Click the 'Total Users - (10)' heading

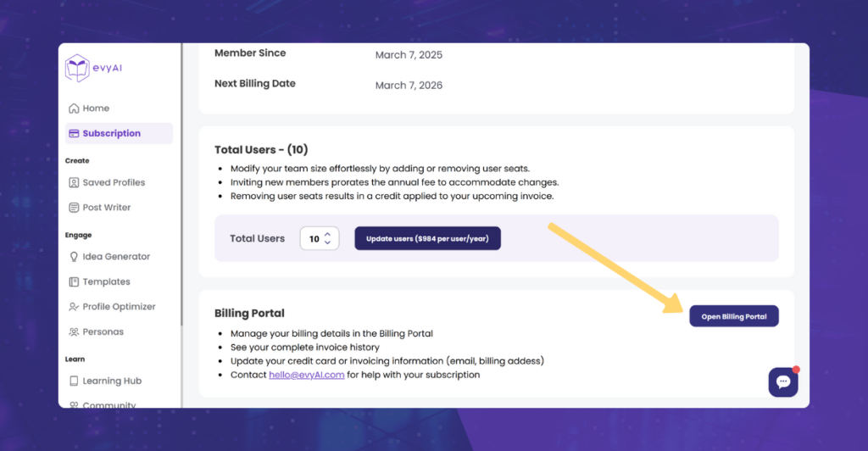point(261,150)
